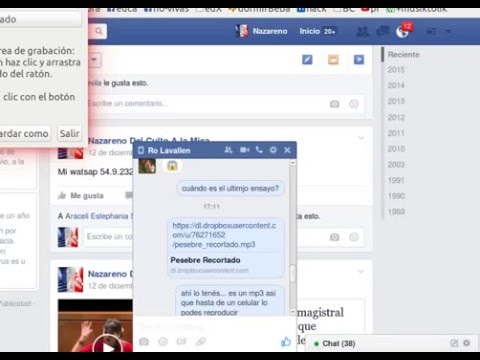This screenshot has width=480, height=360.
Task: Open the friend requests icon in the top bar
Action: coord(362,32)
